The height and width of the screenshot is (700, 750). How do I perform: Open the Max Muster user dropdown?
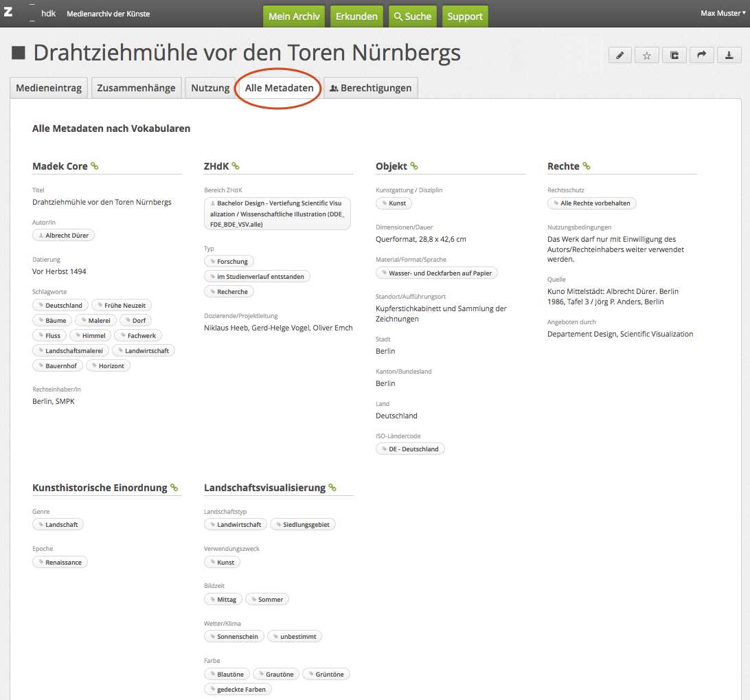[723, 13]
